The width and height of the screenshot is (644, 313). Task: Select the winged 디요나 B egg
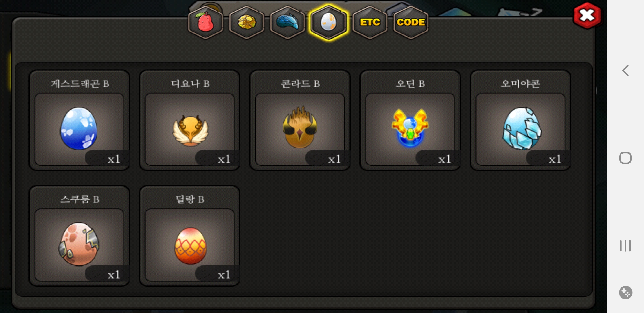click(189, 120)
